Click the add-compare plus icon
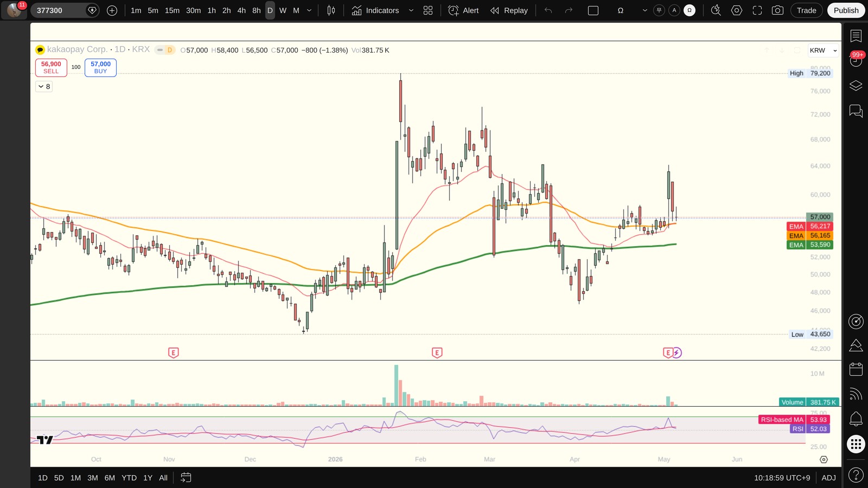Image resolution: width=868 pixels, height=488 pixels. point(112,10)
